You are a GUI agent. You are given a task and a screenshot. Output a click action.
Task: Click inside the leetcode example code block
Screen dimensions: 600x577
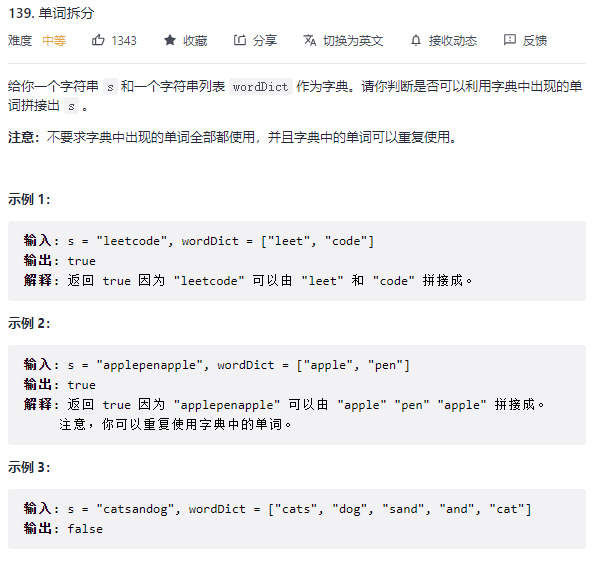(297, 261)
